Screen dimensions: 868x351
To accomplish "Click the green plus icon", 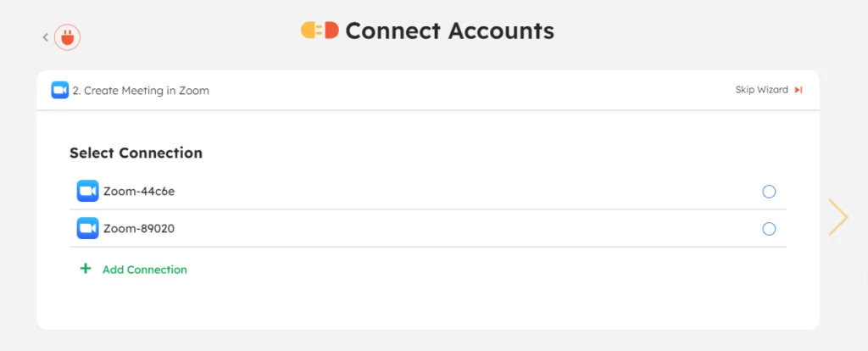I will tap(85, 269).
